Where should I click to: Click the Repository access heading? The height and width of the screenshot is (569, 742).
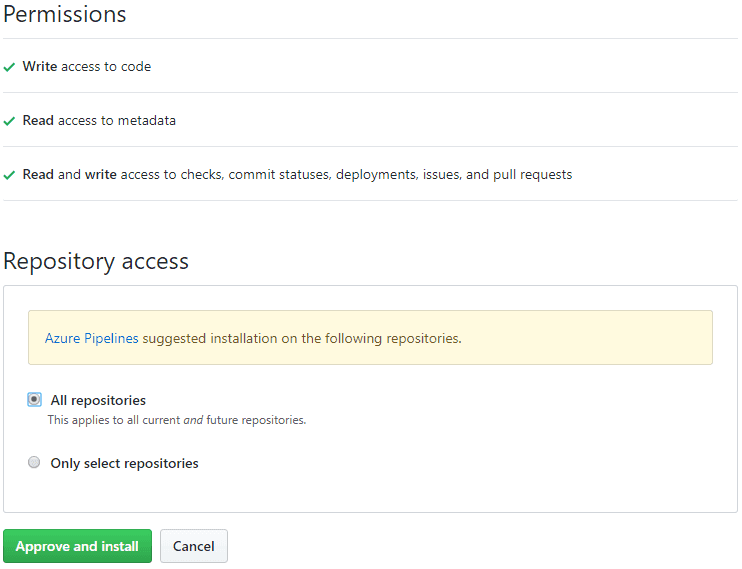[x=96, y=261]
